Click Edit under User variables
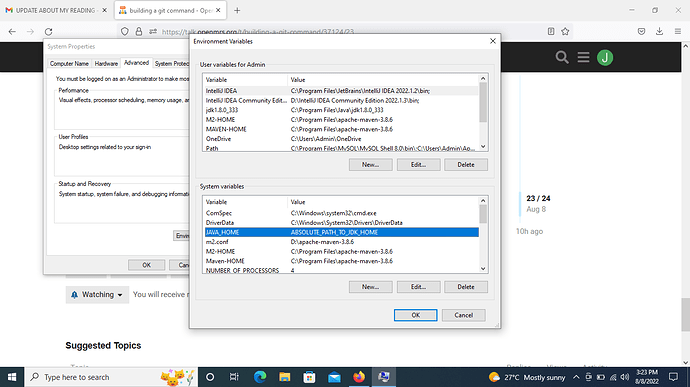This screenshot has height=387, width=690. pos(418,165)
